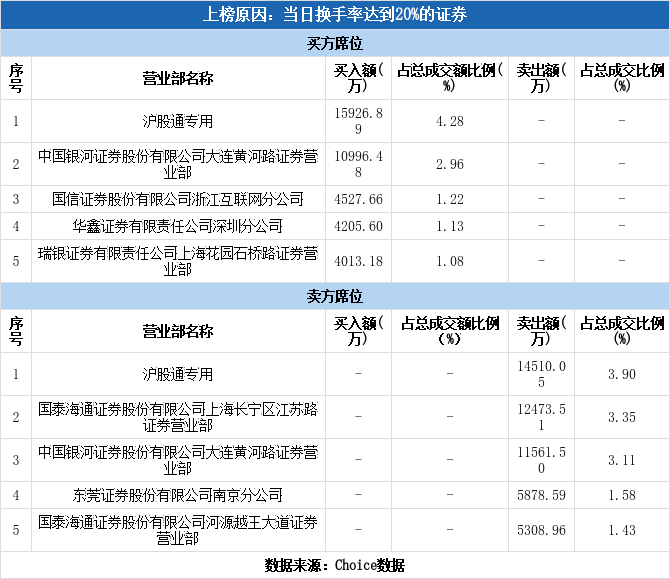
Task: Click percentage value 1.22
Action: point(450,199)
